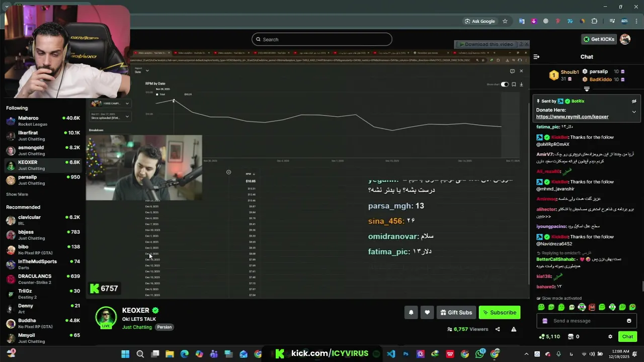
Task: Open the media control playlist icon
Action: click(612, 21)
